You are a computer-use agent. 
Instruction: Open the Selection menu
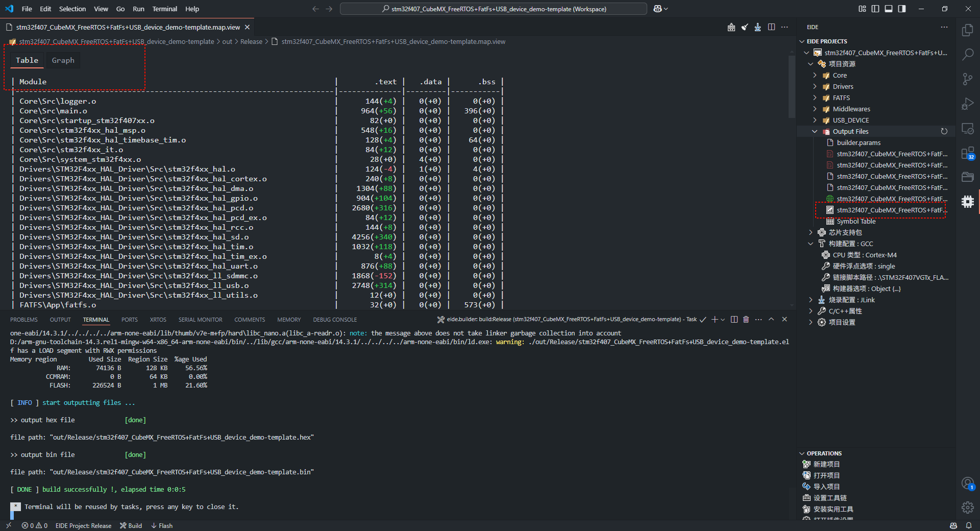[72, 9]
